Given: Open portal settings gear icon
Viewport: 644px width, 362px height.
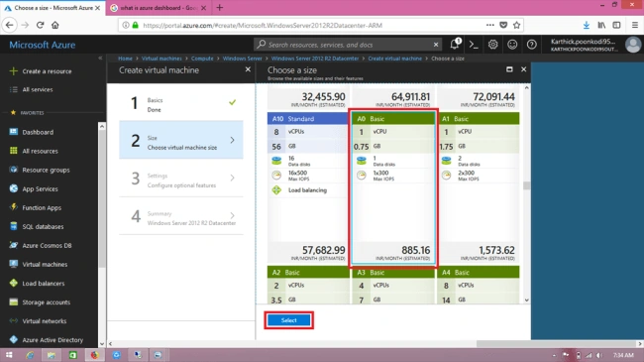Looking at the screenshot, I should [x=492, y=45].
